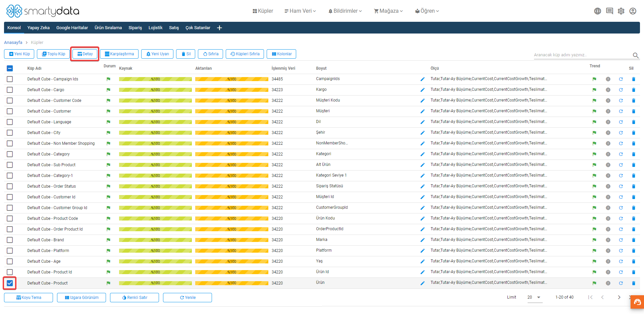Click trend flag of Customer Id cube
This screenshot has height=314, width=644.
[x=594, y=197]
